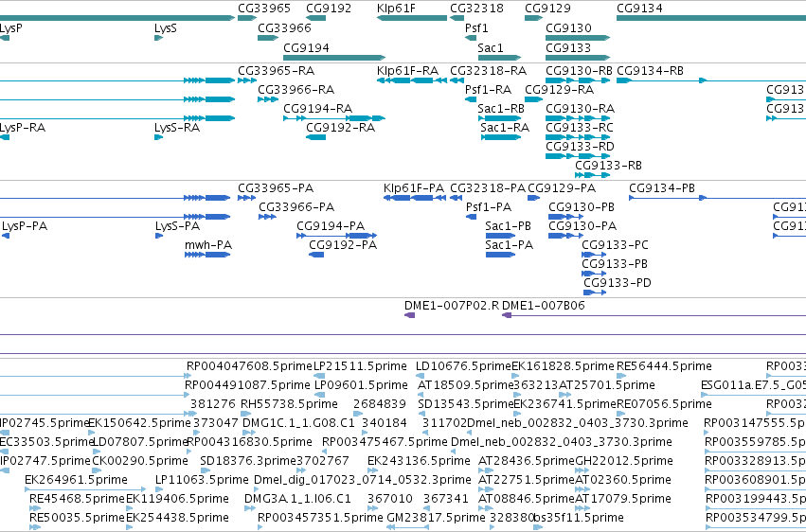Click the CG9133 gene label
Screen dimensions: 806x532
tap(568, 47)
